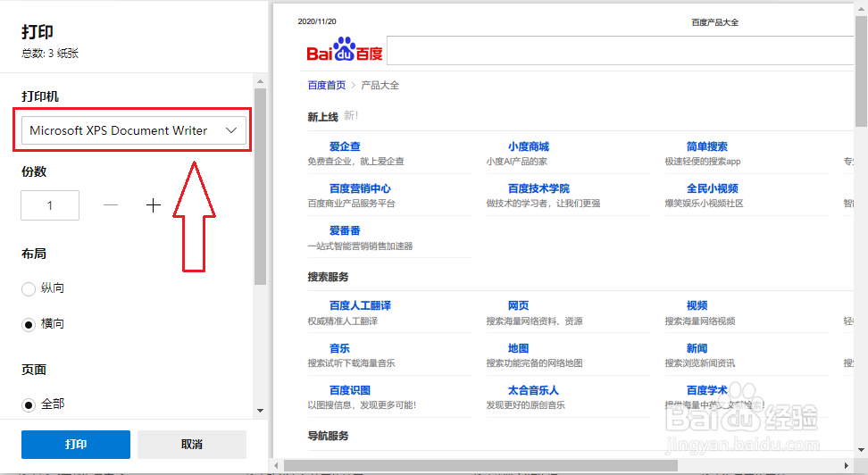The width and height of the screenshot is (868, 475).
Task: Click the 极速轻便的搜索app description
Action: [x=703, y=162]
